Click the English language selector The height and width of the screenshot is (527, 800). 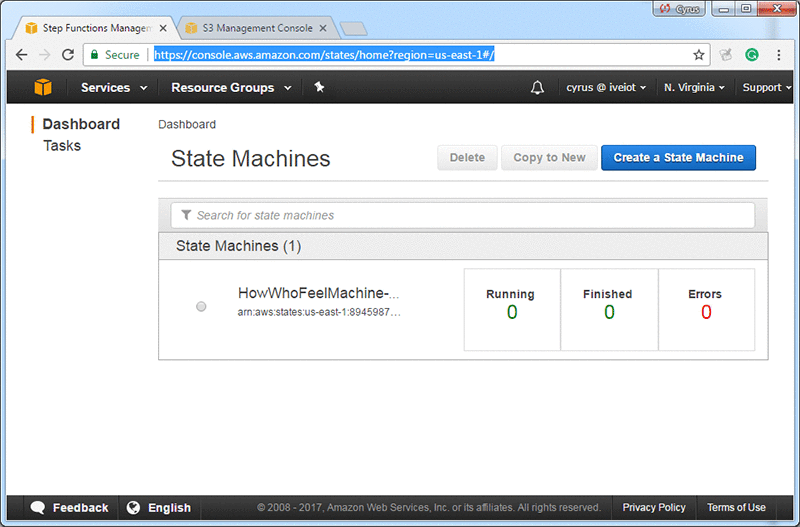(159, 508)
